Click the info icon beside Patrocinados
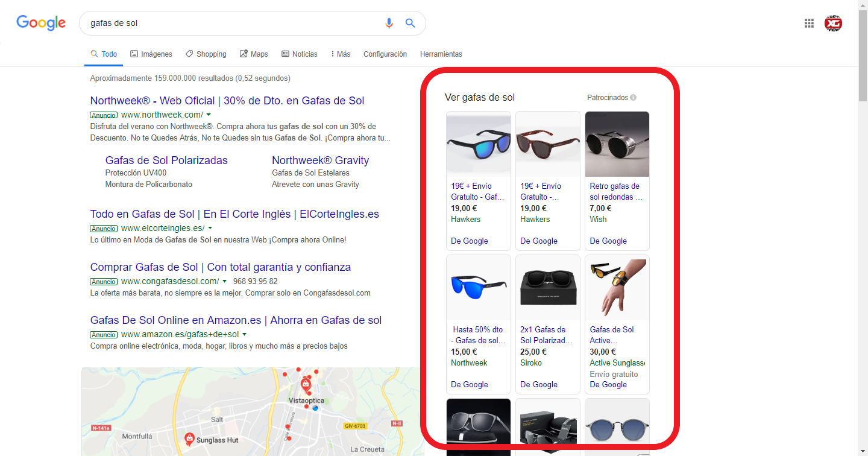This screenshot has width=868, height=456. click(x=634, y=98)
